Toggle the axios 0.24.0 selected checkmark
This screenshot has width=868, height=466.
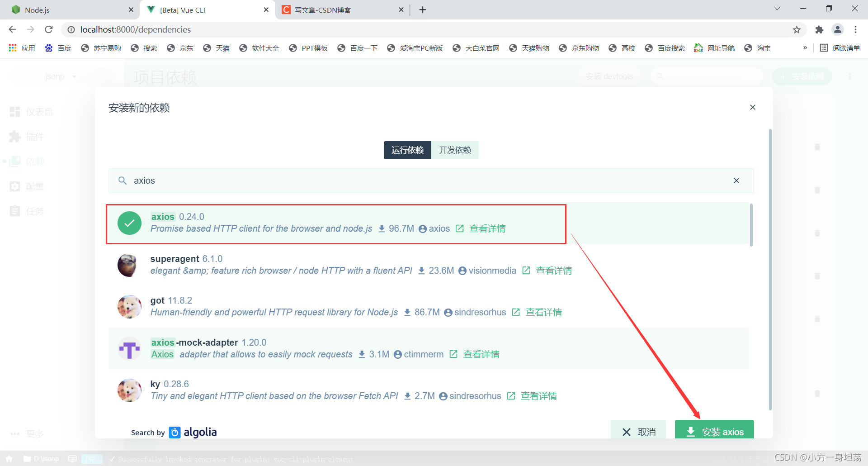[x=129, y=223]
